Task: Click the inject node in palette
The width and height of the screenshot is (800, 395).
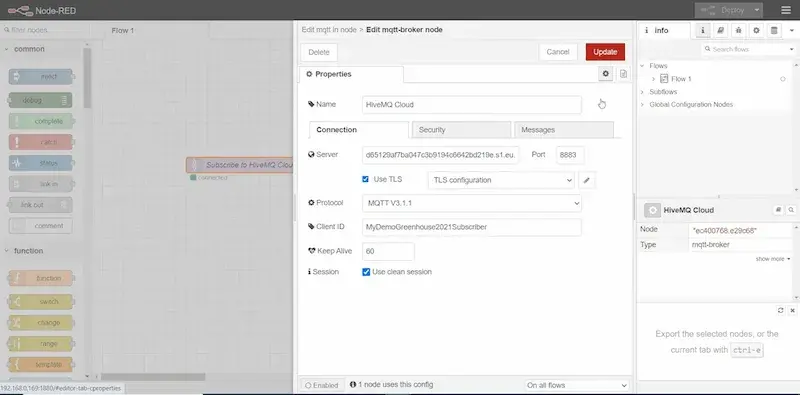Action: [x=41, y=77]
